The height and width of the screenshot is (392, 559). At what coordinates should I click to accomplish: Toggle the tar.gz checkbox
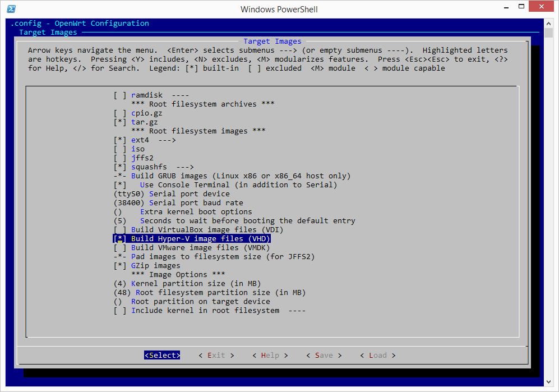[x=120, y=122]
